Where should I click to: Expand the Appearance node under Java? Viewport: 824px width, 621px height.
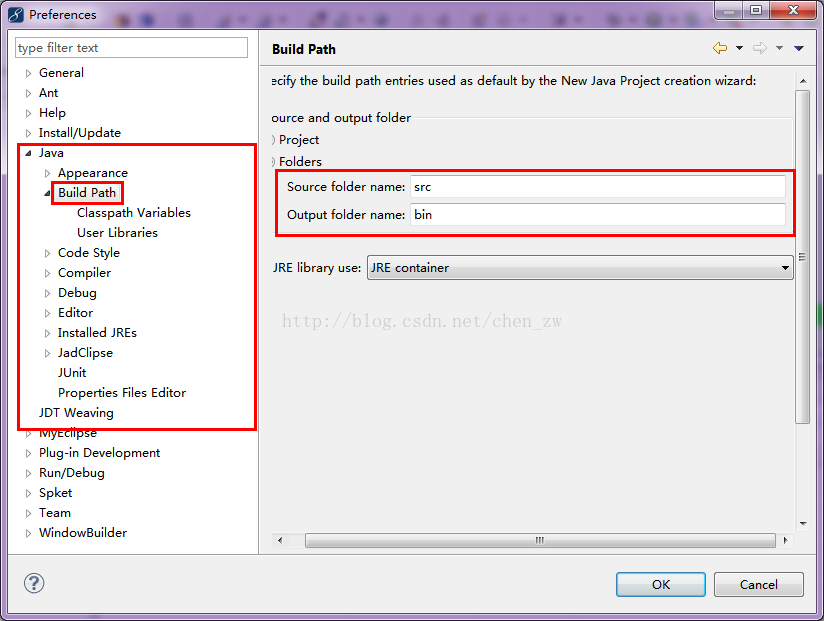(x=47, y=173)
